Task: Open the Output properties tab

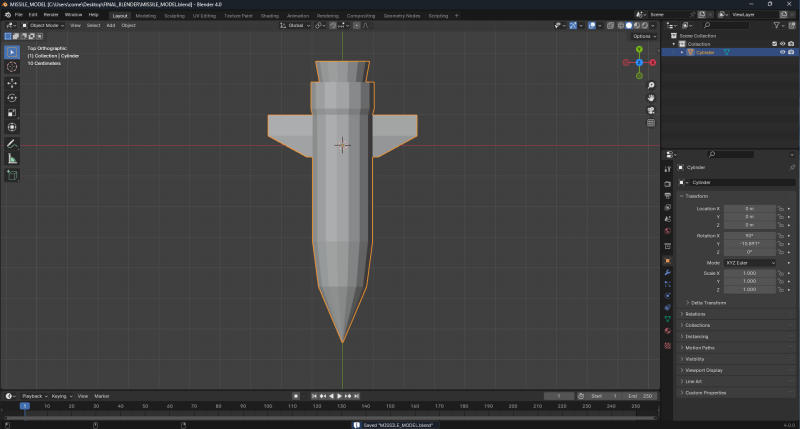Action: click(x=667, y=196)
